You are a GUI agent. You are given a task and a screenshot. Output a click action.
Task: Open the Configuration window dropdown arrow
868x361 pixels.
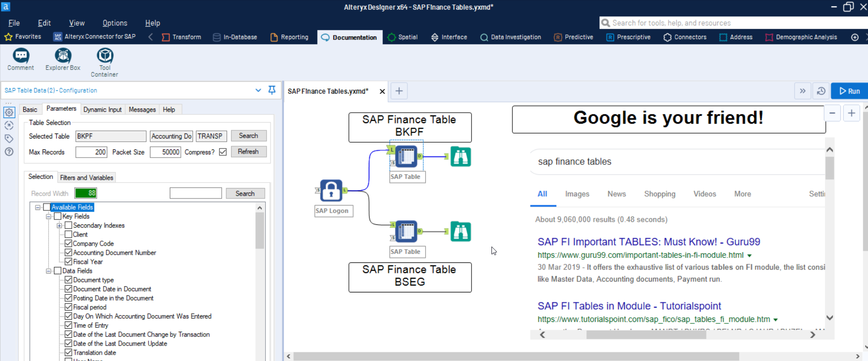pos(258,90)
